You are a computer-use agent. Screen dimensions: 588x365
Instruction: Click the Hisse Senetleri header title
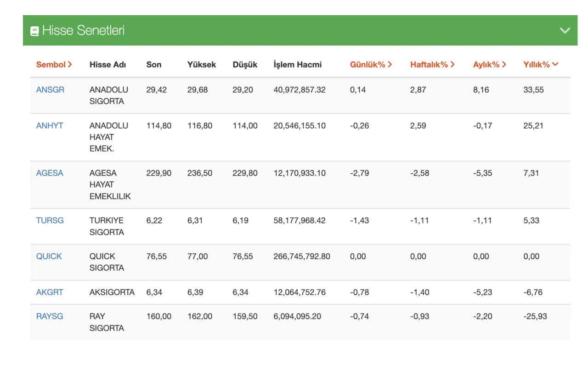tap(84, 31)
